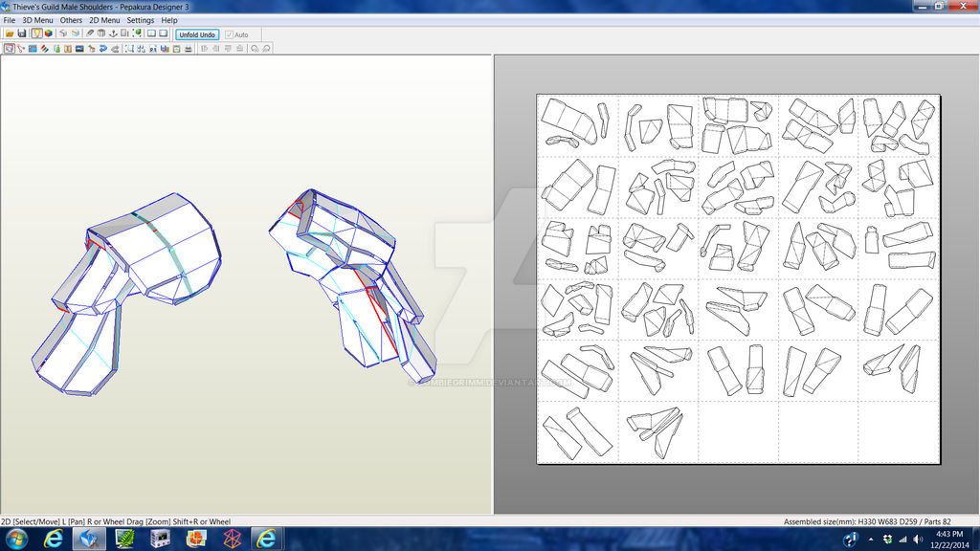The width and height of the screenshot is (980, 551).
Task: Click the 'Assembled size(mm): H330 W683 D259 / Parts 82' status text
Action: coord(867,521)
